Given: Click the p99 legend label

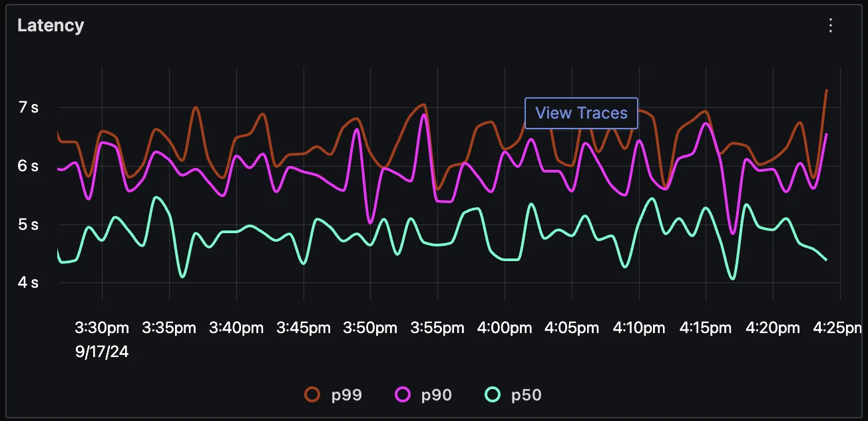Looking at the screenshot, I should (347, 395).
